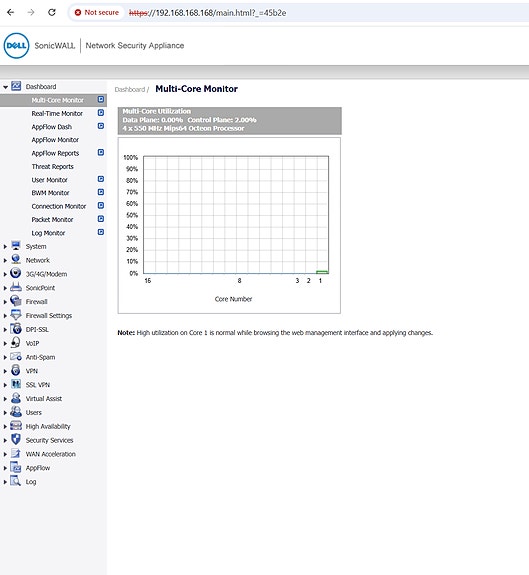Screen dimensions: 529x575
Task: Expand the System menu arrow
Action: (x=5, y=247)
